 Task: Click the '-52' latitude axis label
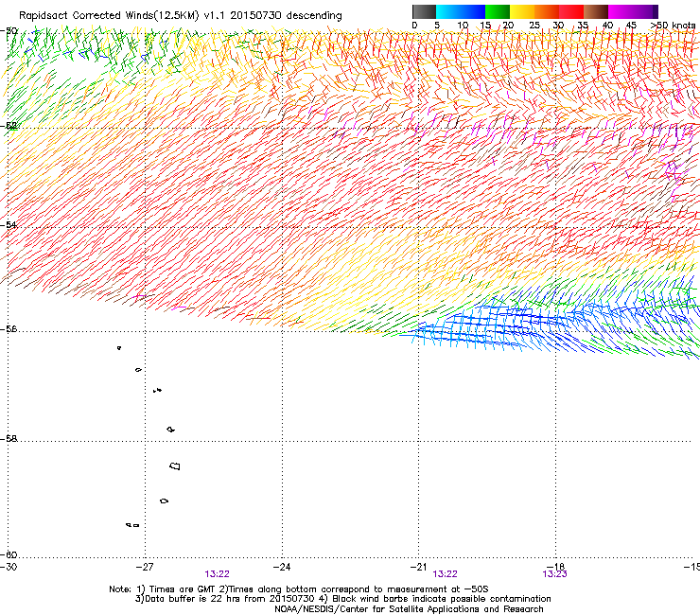point(9,126)
